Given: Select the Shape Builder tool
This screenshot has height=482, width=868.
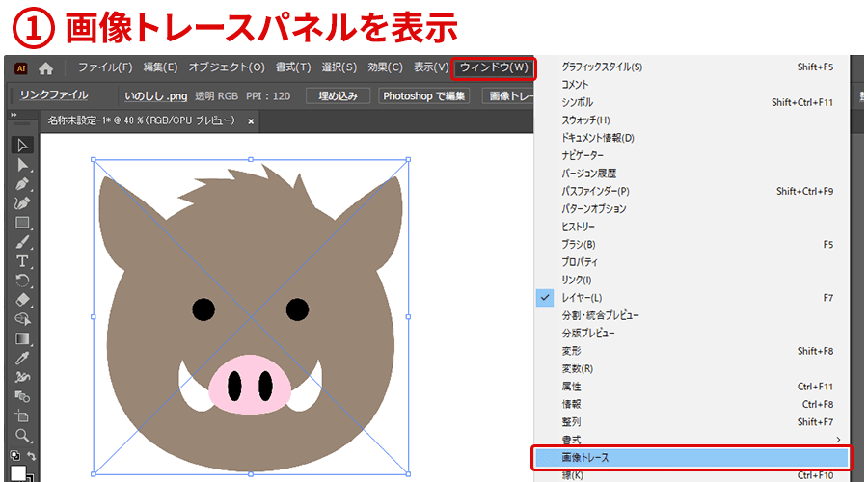Looking at the screenshot, I should (22, 319).
